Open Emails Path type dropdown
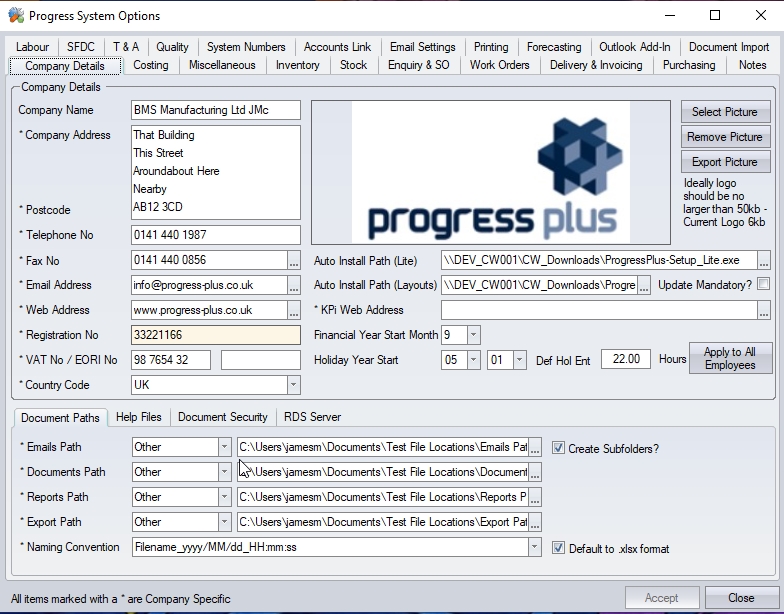Image resolution: width=784 pixels, height=614 pixels. tap(224, 447)
